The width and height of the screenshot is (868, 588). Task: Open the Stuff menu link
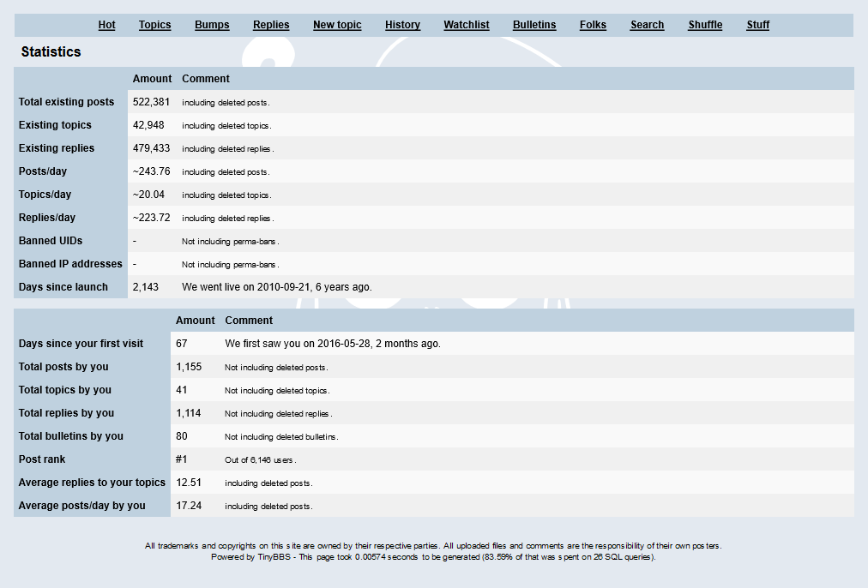coord(757,25)
